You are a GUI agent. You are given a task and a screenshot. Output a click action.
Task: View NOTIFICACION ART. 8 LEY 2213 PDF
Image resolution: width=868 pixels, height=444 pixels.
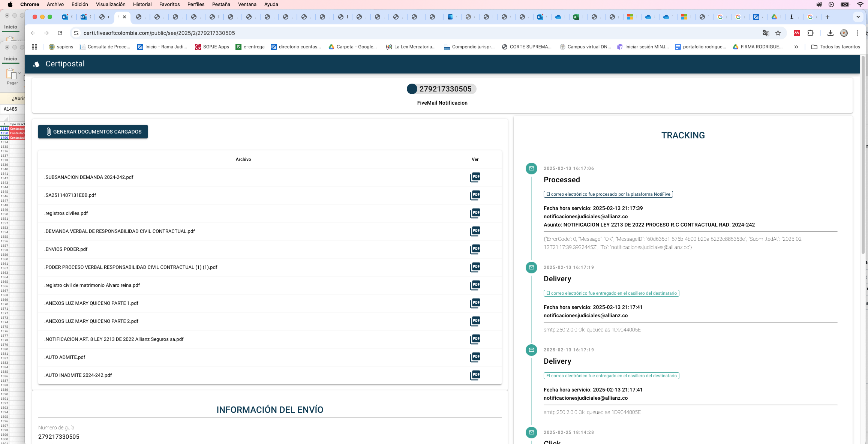(475, 339)
